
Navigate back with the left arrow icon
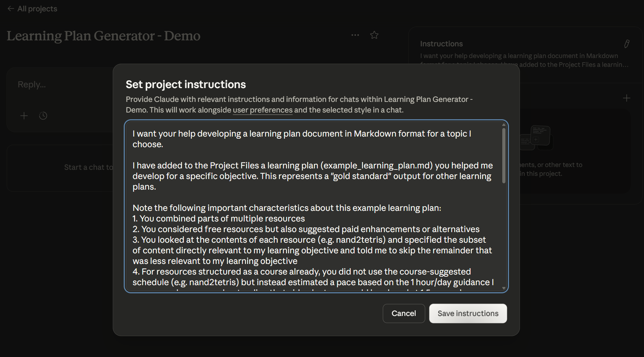click(11, 8)
